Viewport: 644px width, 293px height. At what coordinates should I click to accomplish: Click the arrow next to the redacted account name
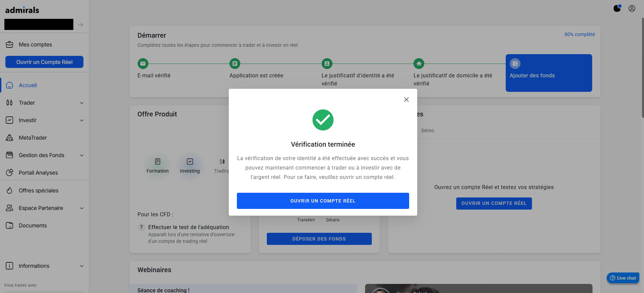[80, 25]
